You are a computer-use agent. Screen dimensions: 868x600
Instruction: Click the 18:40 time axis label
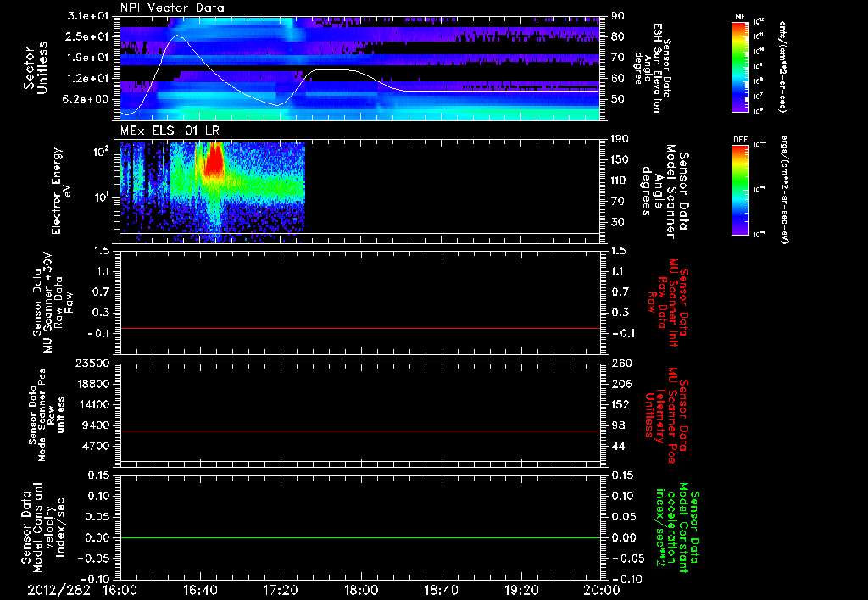tap(441, 590)
